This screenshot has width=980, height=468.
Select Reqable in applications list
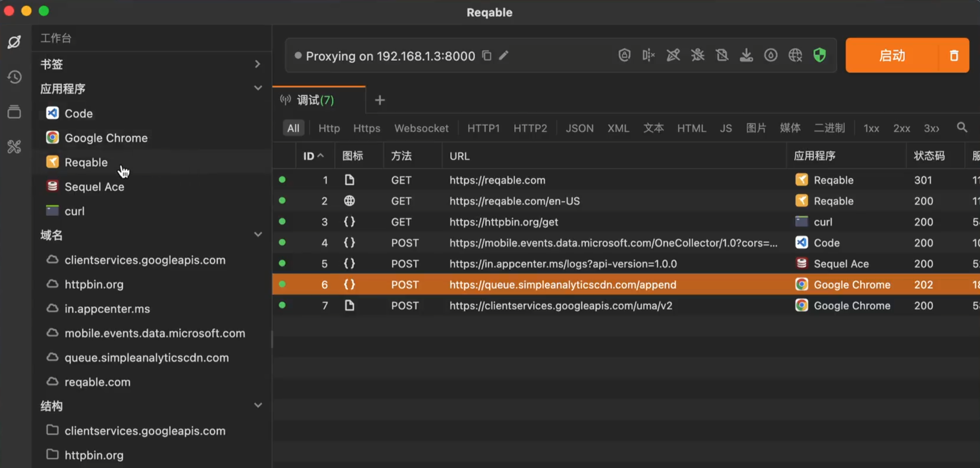tap(151, 162)
